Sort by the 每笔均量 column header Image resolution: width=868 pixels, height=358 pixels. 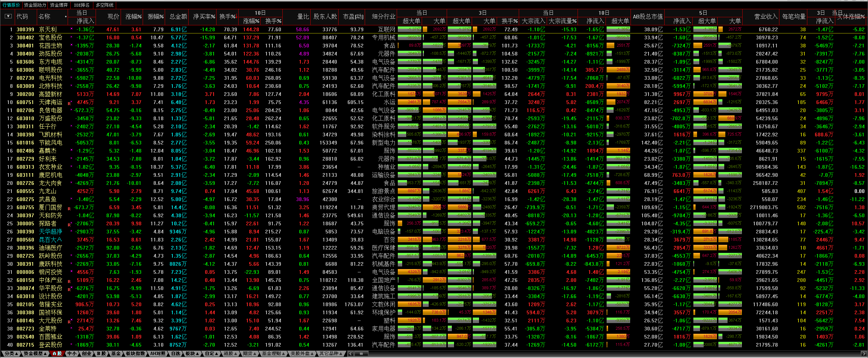[794, 17]
